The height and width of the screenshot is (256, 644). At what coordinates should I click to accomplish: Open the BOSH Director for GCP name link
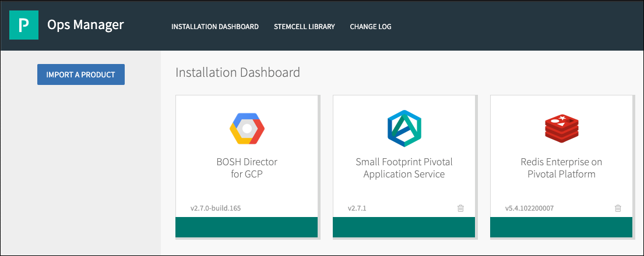(x=247, y=168)
